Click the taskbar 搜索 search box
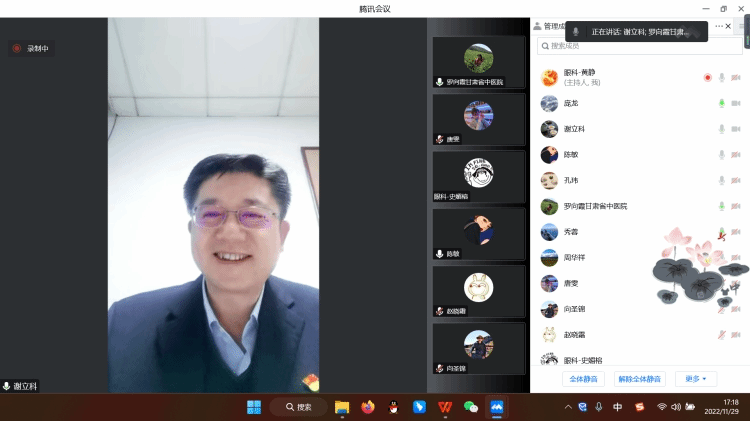 coord(299,407)
